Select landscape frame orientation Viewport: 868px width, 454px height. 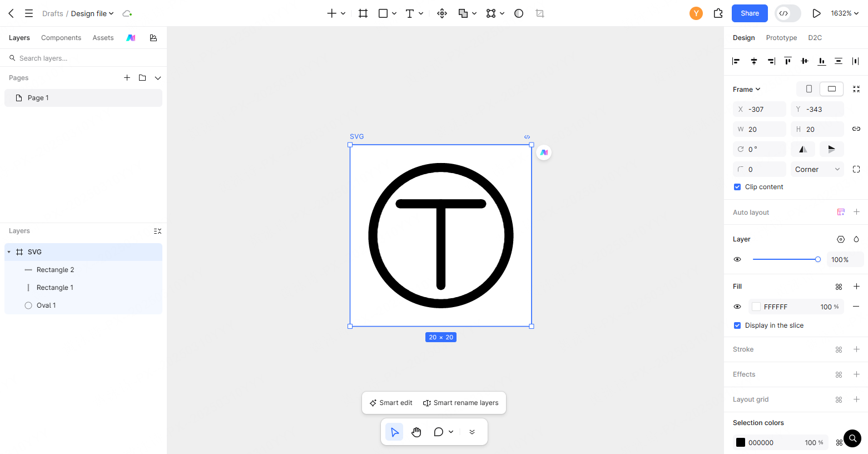click(x=832, y=89)
